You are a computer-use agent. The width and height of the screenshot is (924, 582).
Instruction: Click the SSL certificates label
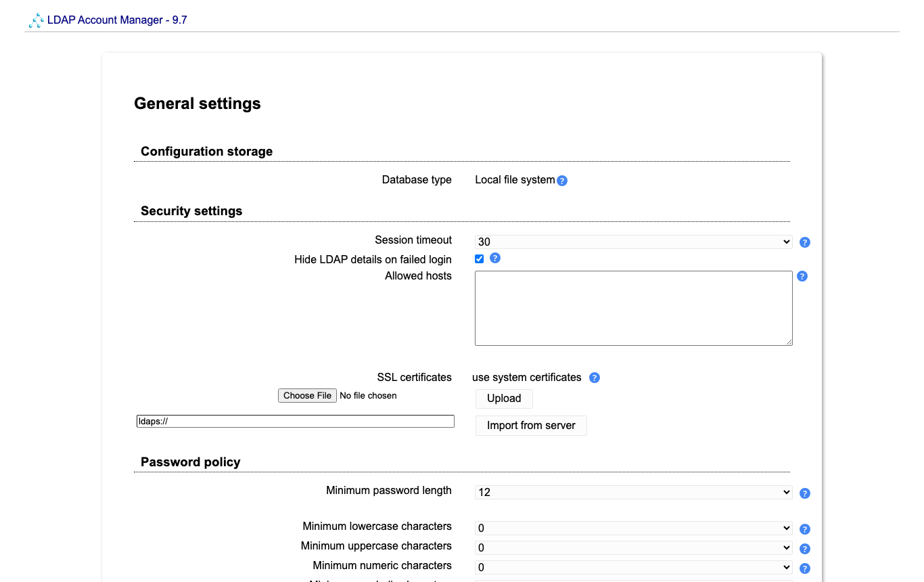point(415,378)
